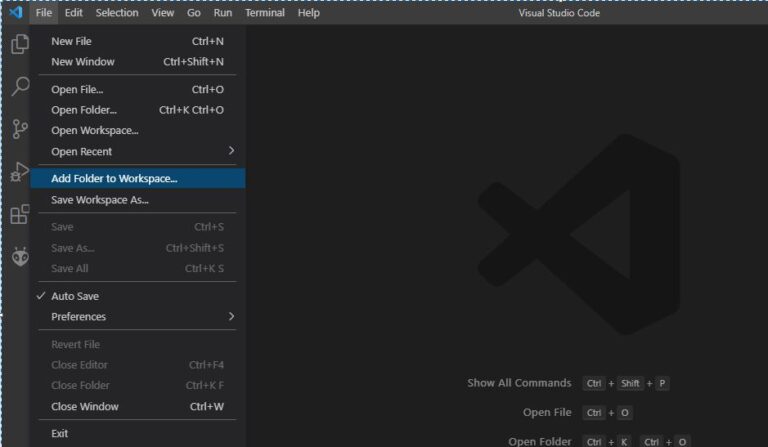Click the Open File shortcut hint text
768x447 pixels.
point(547,412)
